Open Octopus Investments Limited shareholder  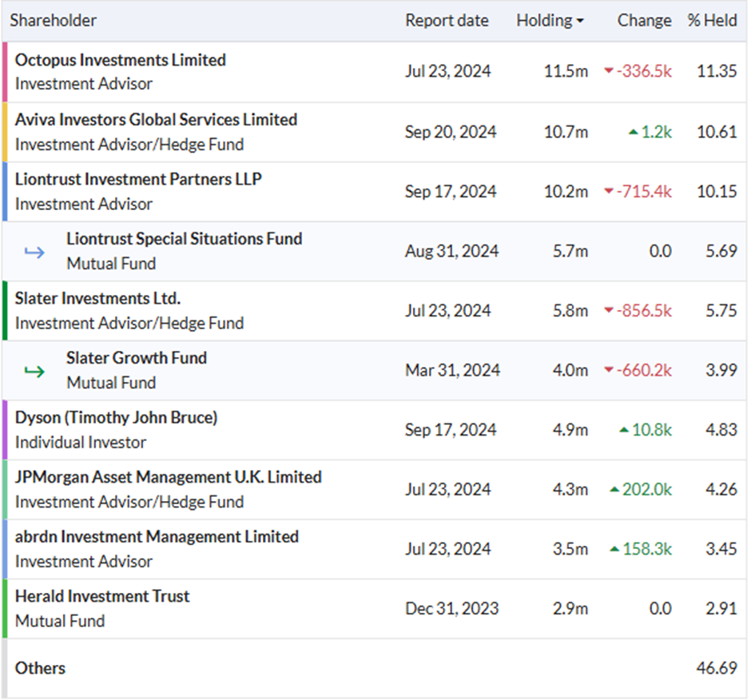(120, 60)
